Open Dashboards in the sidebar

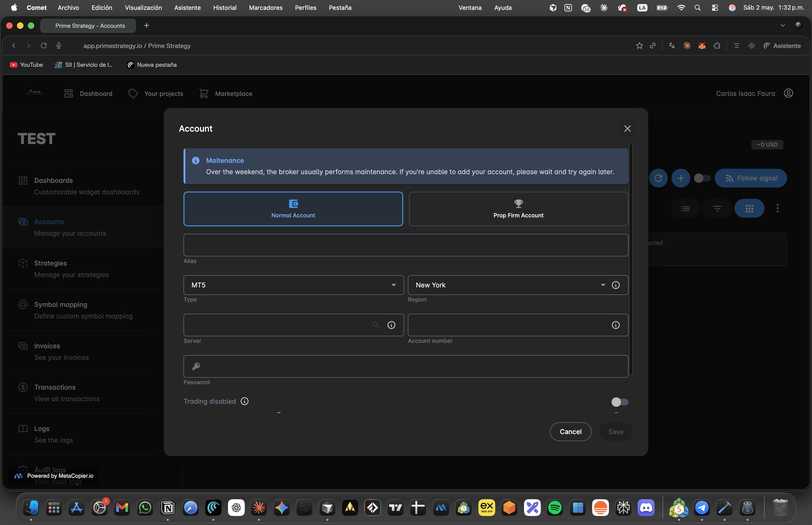point(83,186)
